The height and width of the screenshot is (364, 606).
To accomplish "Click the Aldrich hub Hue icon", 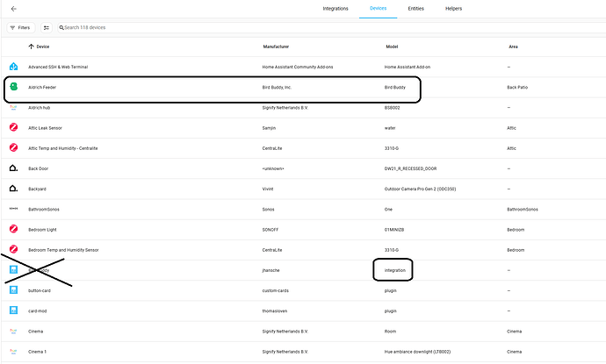I will pos(13,108).
